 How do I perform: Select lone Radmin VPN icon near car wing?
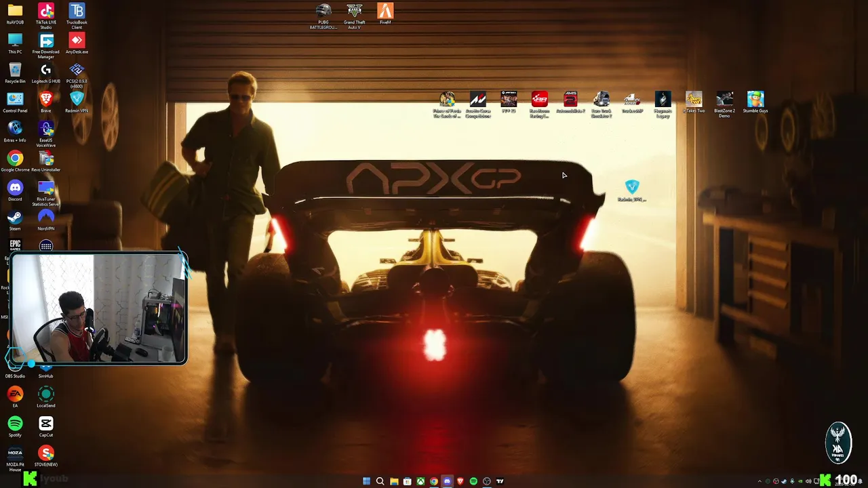[632, 190]
